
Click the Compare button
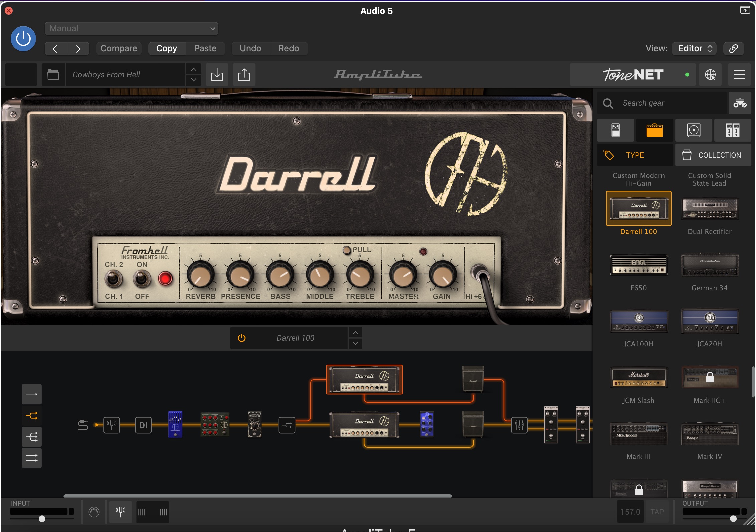(119, 49)
